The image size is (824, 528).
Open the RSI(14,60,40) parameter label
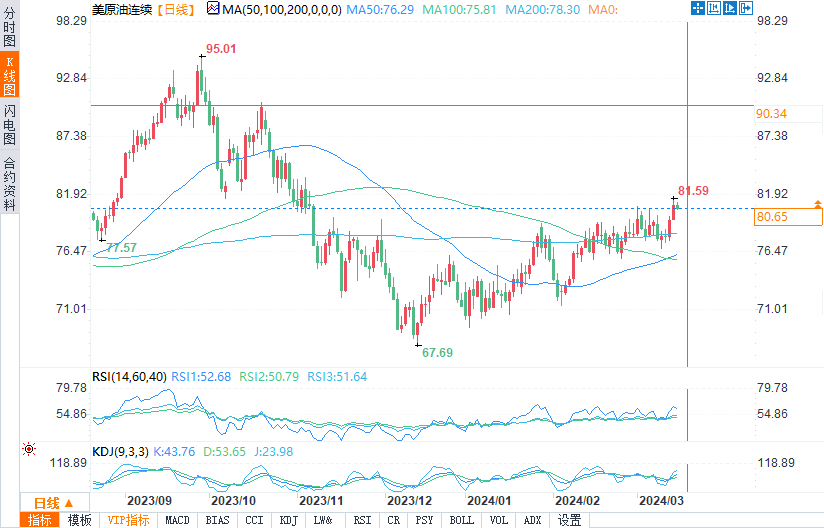129,377
